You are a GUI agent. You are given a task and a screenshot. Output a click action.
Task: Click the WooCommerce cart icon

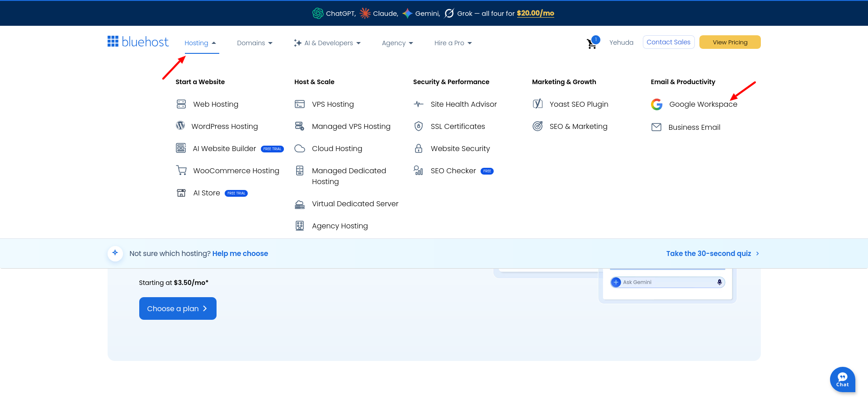coord(181,170)
